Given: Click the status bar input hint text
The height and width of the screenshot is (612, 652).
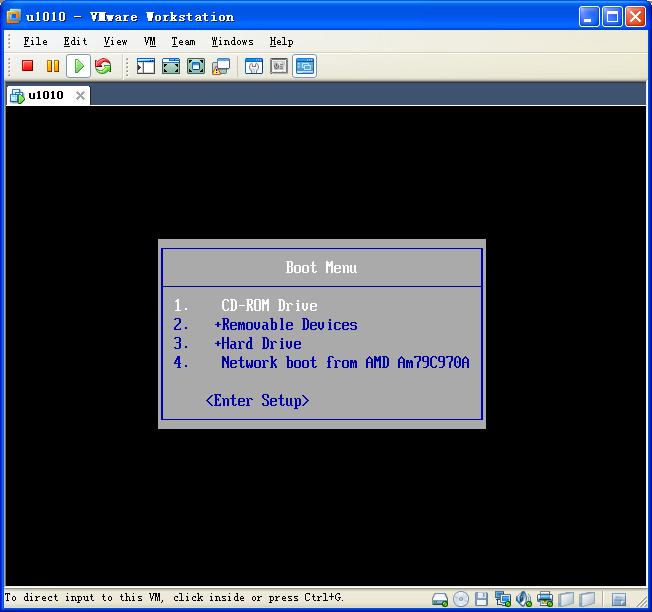Looking at the screenshot, I should 174,597.
